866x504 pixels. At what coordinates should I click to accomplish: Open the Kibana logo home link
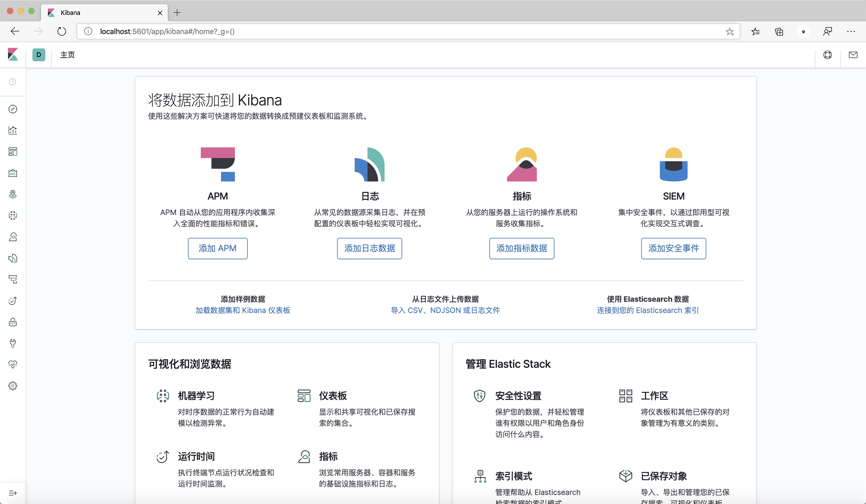[x=13, y=55]
